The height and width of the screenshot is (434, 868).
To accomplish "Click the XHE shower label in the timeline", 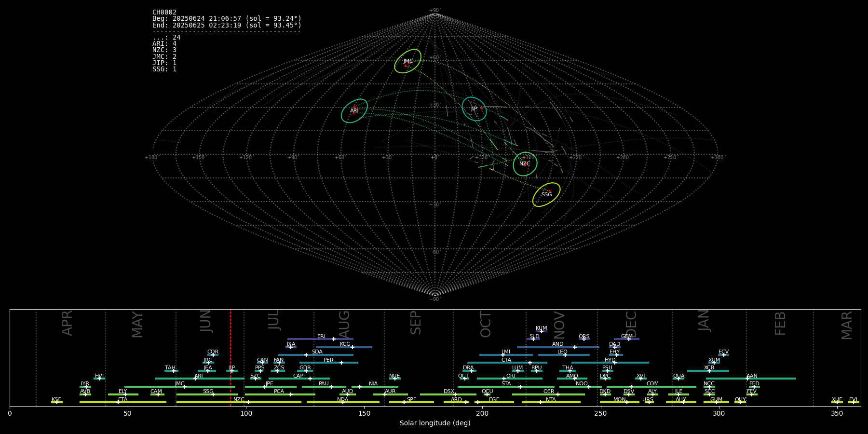I will coord(837,400).
